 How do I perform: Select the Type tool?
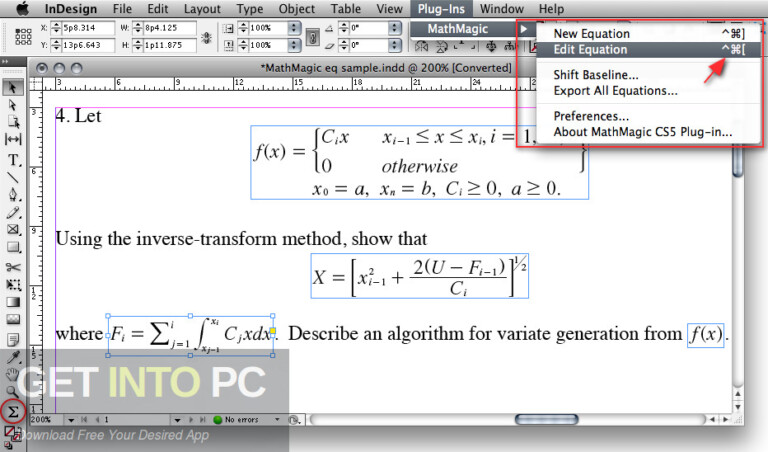pos(13,160)
